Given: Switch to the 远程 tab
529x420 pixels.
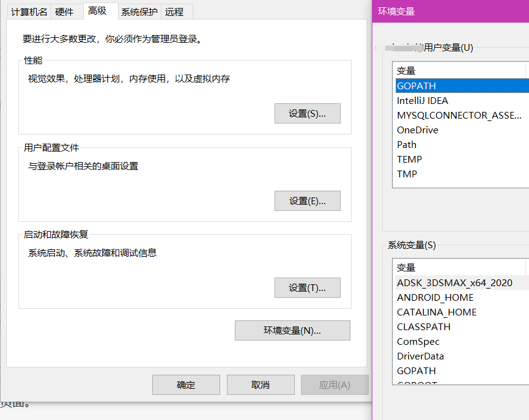Looking at the screenshot, I should click(x=176, y=11).
